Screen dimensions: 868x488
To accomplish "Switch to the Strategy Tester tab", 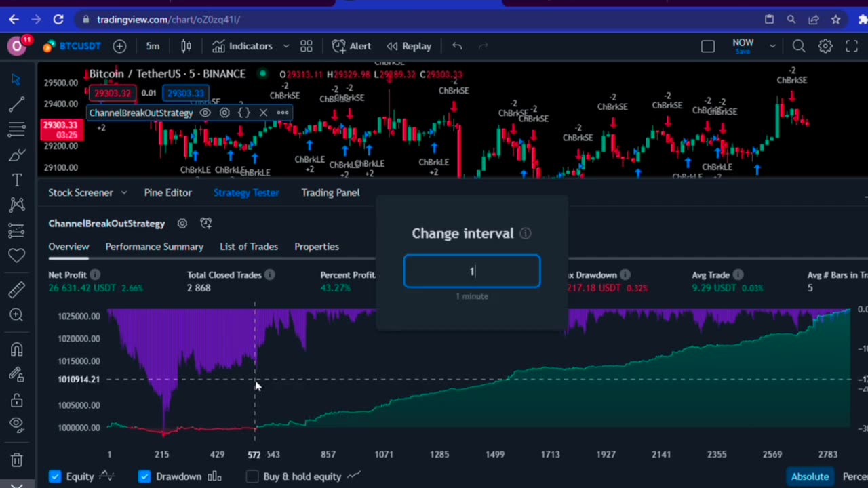I will tap(246, 192).
